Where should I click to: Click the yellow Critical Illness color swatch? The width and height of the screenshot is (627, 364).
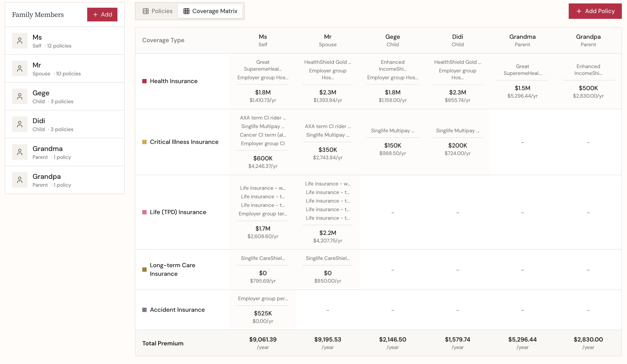pyautogui.click(x=144, y=142)
